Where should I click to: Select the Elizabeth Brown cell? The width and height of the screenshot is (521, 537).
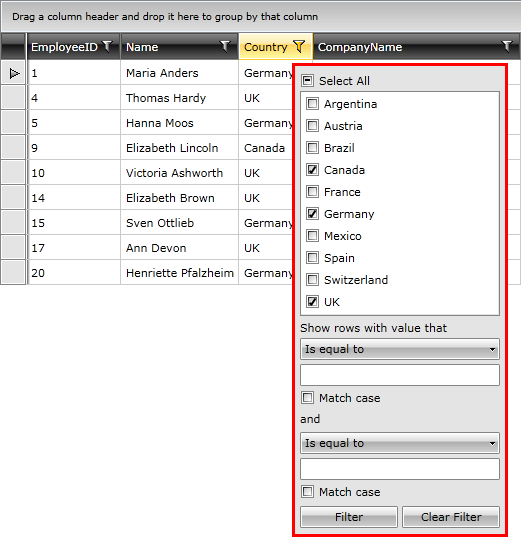click(x=179, y=198)
